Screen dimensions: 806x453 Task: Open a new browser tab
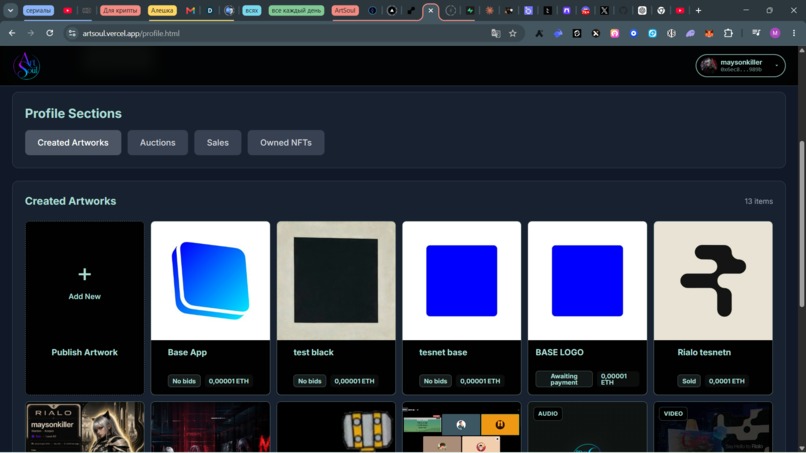[698, 10]
